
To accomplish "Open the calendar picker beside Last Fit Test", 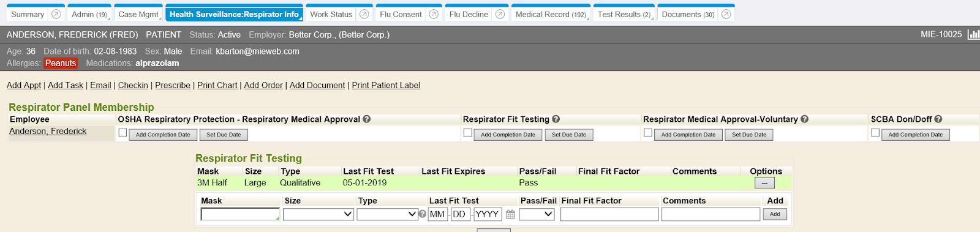I will click(x=510, y=214).
